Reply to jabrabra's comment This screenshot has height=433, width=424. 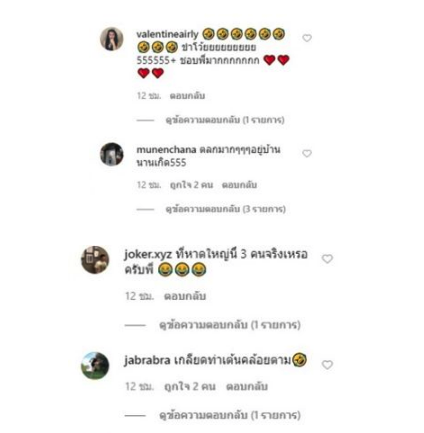tap(247, 387)
